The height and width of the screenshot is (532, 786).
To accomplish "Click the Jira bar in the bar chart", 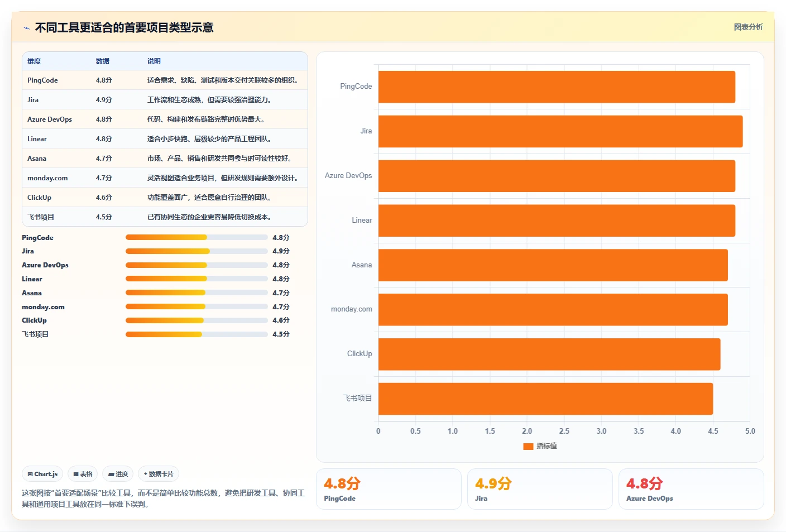I will 560,131.
